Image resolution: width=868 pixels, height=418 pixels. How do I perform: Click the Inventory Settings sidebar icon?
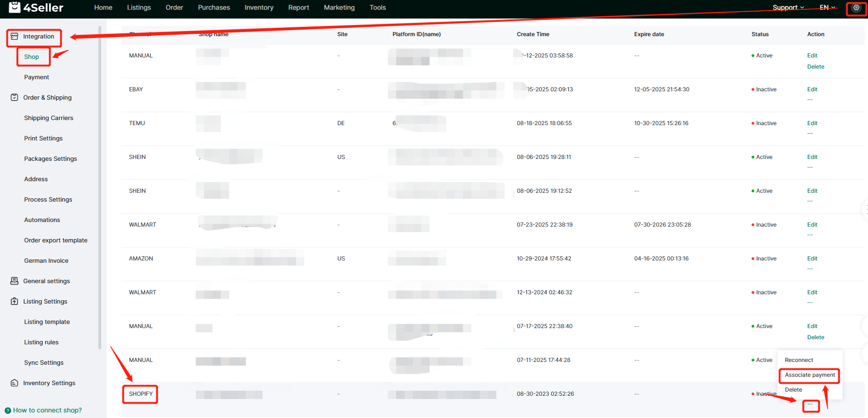pyautogui.click(x=14, y=383)
